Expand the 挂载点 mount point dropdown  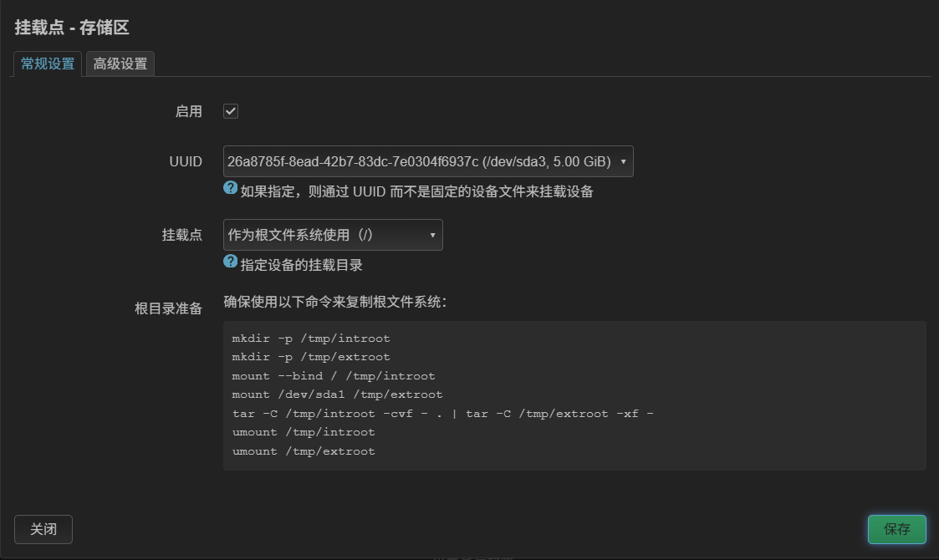333,235
